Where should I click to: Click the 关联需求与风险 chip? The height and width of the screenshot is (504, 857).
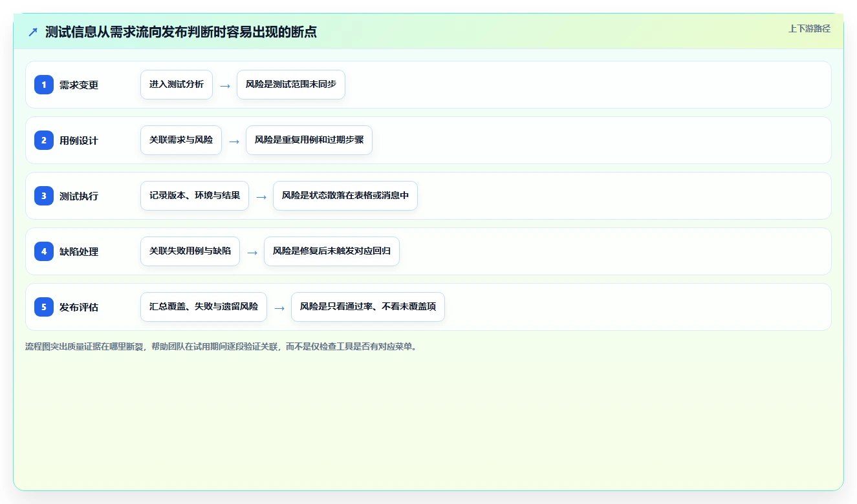tap(181, 140)
